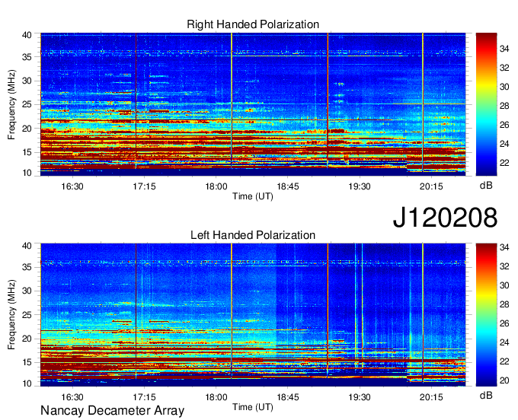Viewport: 518px width, 420px height.
Task: Click the dB unit under the top colorbar
Action: (486, 185)
